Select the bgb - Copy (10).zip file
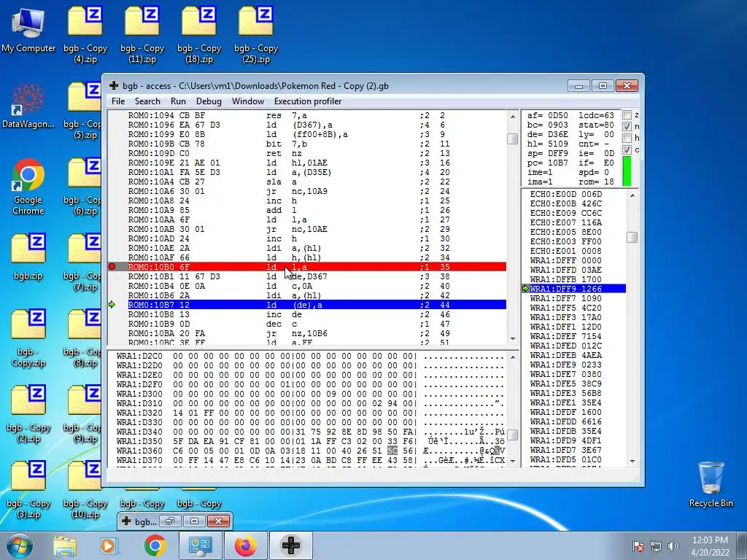The height and width of the screenshot is (560, 747). (x=85, y=491)
